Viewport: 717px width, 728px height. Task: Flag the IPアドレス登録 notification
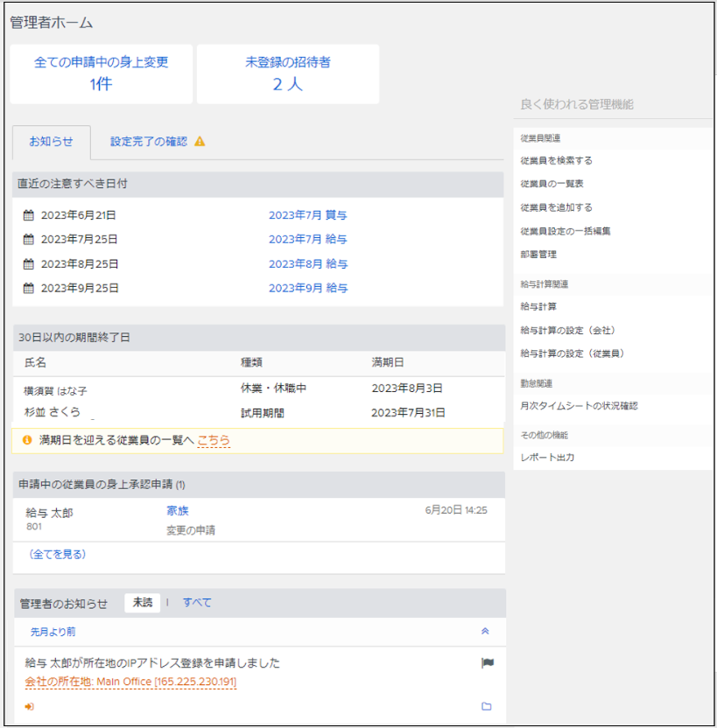coord(487,662)
